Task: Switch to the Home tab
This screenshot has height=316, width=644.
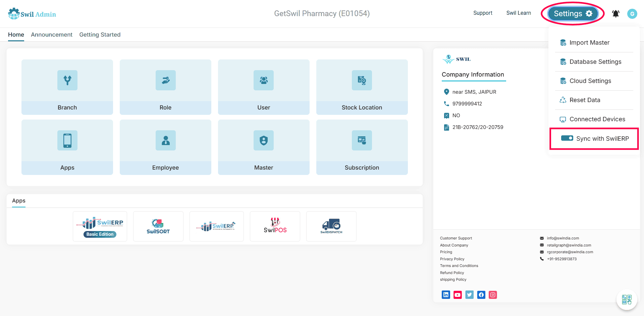Action: [x=16, y=35]
